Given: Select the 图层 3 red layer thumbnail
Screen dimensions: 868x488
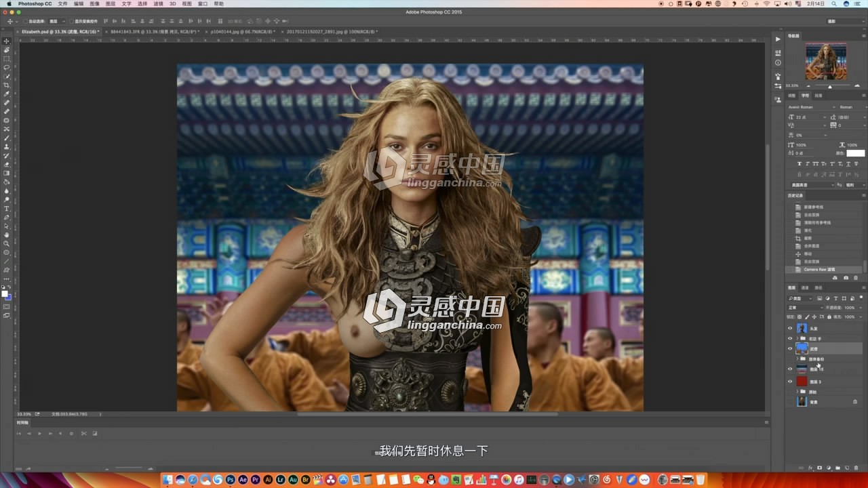Looking at the screenshot, I should 802,382.
